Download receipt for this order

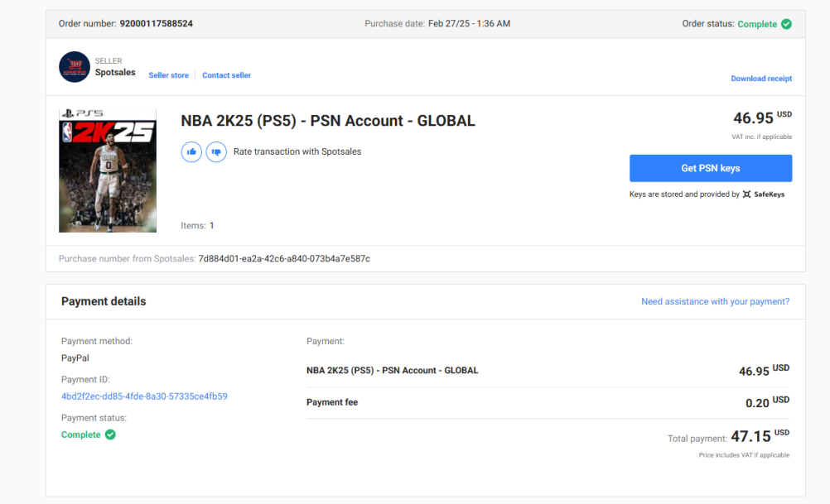pyautogui.click(x=761, y=79)
